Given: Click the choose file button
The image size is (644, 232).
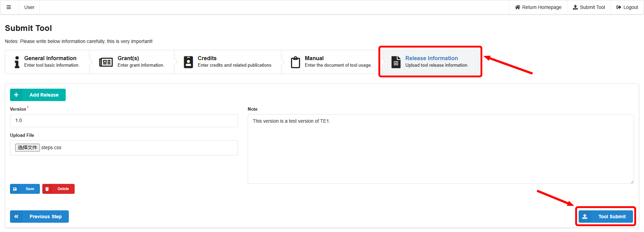Looking at the screenshot, I should (x=28, y=147).
